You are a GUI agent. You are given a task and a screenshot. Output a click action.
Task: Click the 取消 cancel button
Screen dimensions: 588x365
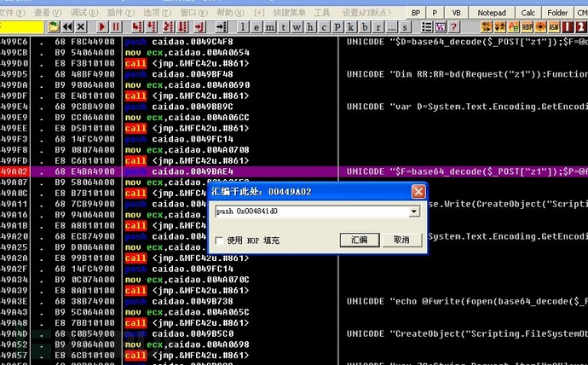coord(401,240)
